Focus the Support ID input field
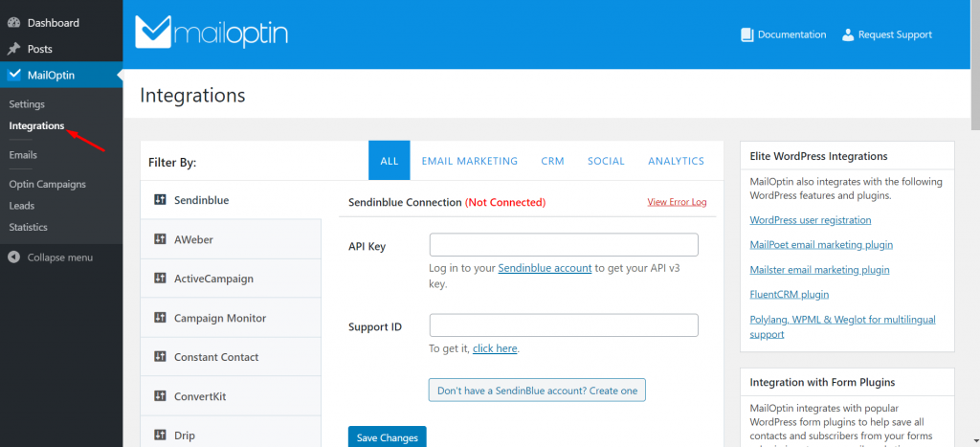980x447 pixels. tap(564, 325)
